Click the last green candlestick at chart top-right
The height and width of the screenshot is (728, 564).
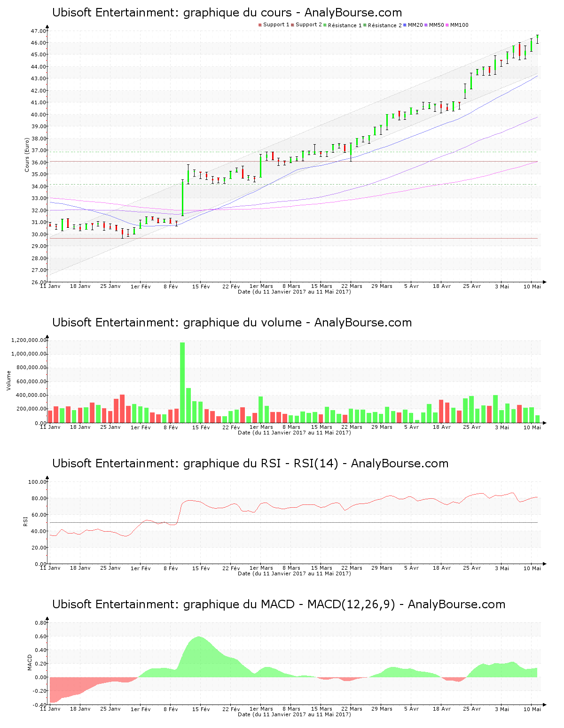(x=537, y=39)
